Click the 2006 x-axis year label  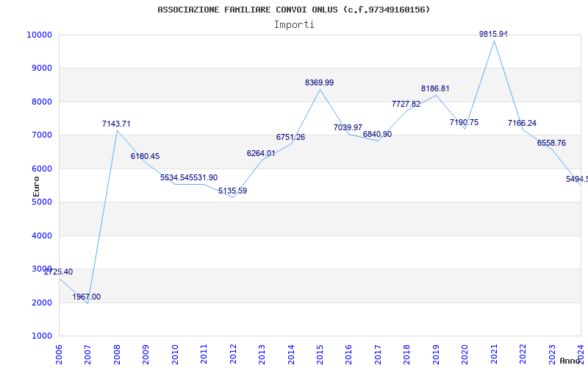(59, 354)
